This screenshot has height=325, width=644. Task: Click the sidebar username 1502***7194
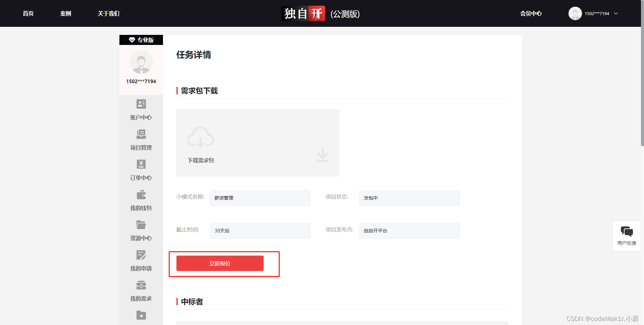click(141, 82)
